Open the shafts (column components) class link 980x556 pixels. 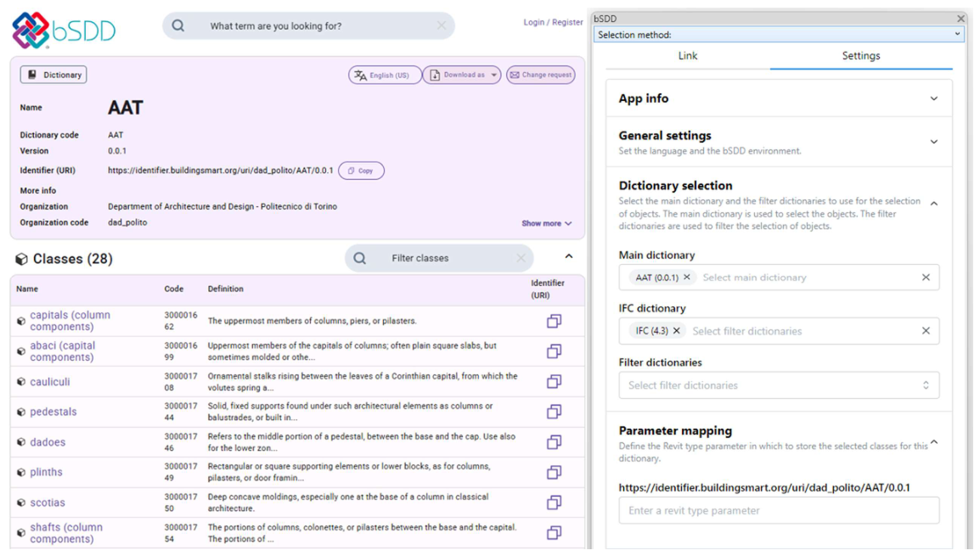click(x=66, y=533)
